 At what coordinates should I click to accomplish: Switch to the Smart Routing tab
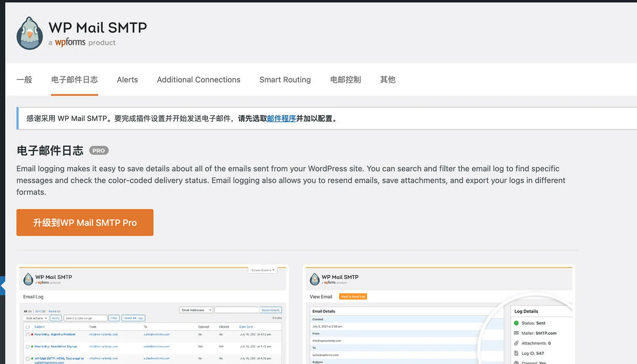point(285,80)
